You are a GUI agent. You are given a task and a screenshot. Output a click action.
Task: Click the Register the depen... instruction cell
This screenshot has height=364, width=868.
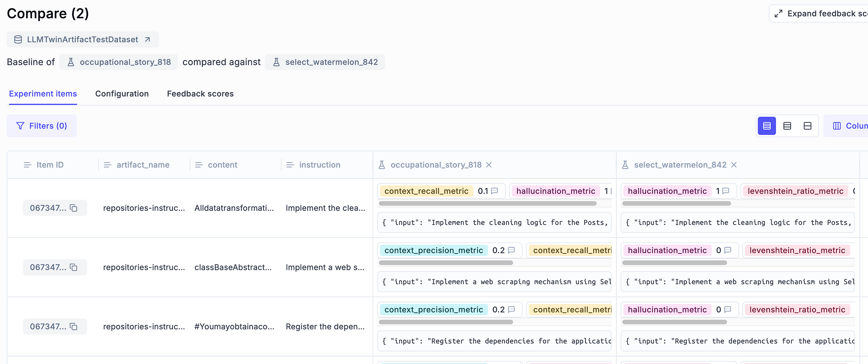click(x=325, y=327)
